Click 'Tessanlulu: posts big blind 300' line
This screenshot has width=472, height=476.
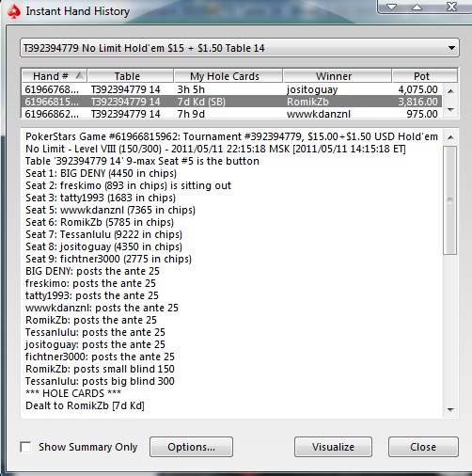(100, 381)
